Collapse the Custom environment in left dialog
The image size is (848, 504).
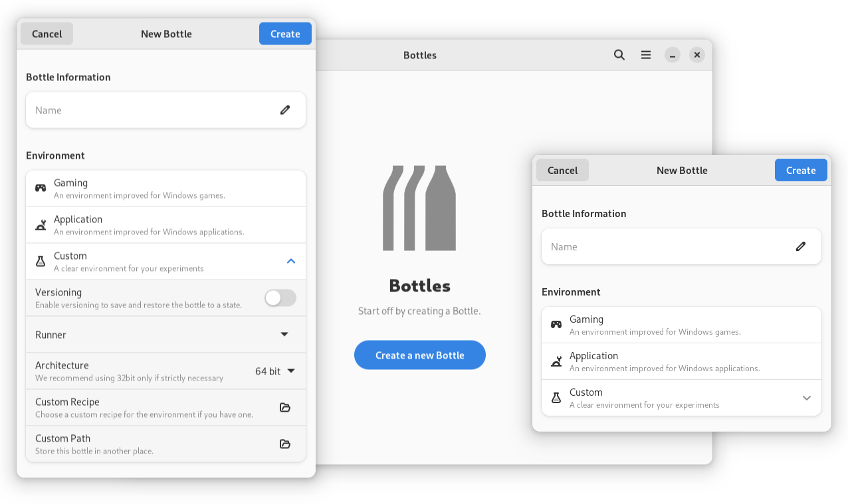pos(290,261)
